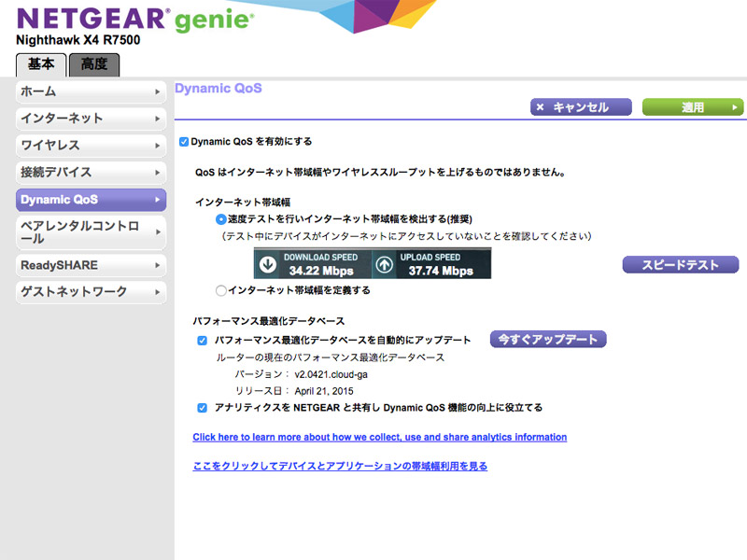Expand the インターネット sidebar arrow

[157, 119]
